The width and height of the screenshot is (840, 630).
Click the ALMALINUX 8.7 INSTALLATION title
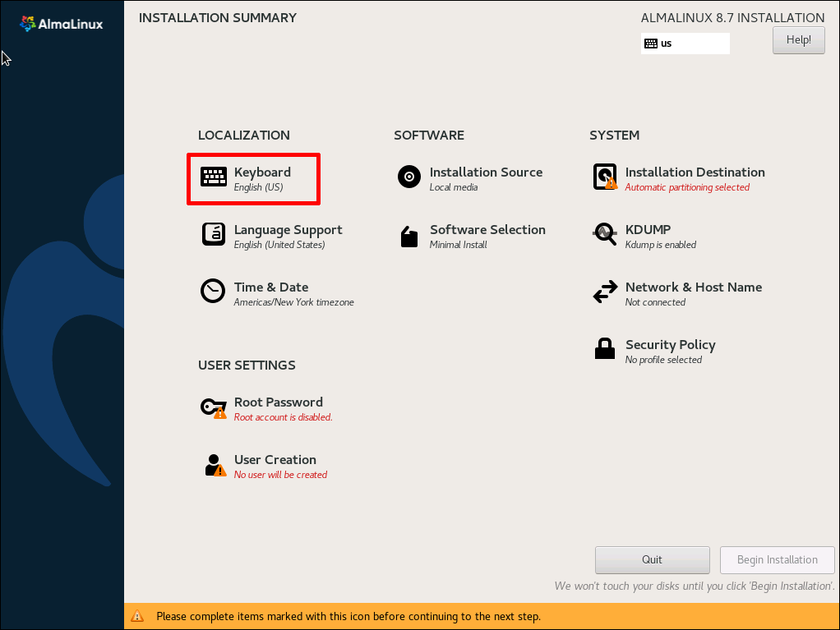(732, 18)
